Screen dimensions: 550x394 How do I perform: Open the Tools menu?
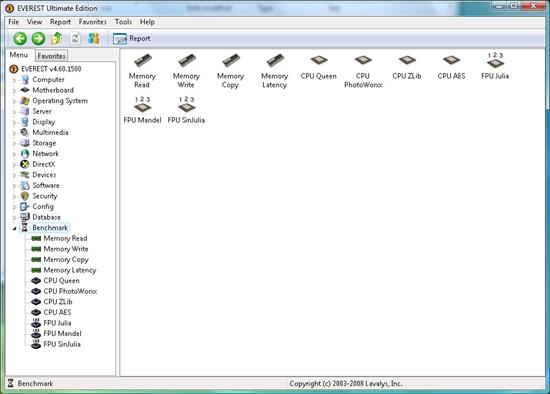pyautogui.click(x=123, y=22)
